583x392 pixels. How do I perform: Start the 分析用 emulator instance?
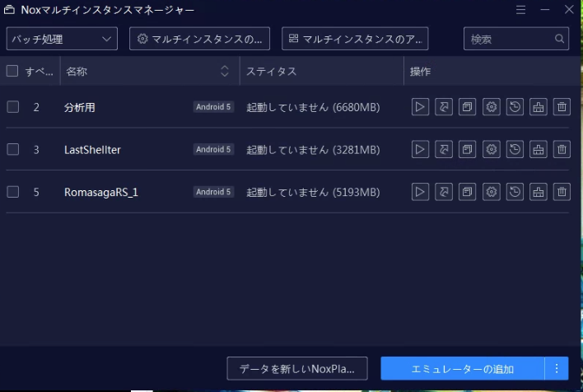(420, 107)
